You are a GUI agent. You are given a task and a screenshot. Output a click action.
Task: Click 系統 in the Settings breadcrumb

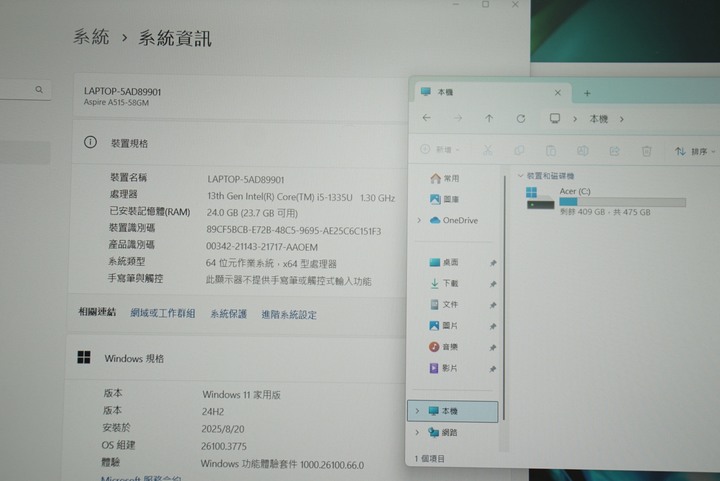(x=91, y=37)
